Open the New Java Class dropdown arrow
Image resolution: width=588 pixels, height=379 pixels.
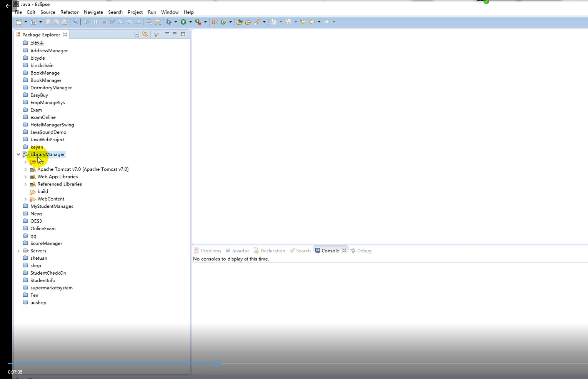230,22
